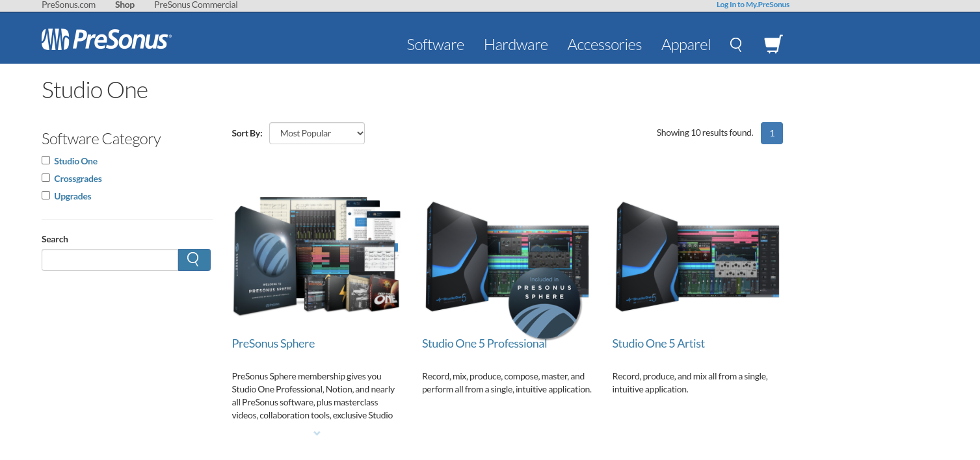Click the sidebar search text field
The height and width of the screenshot is (460, 980).
tap(110, 260)
